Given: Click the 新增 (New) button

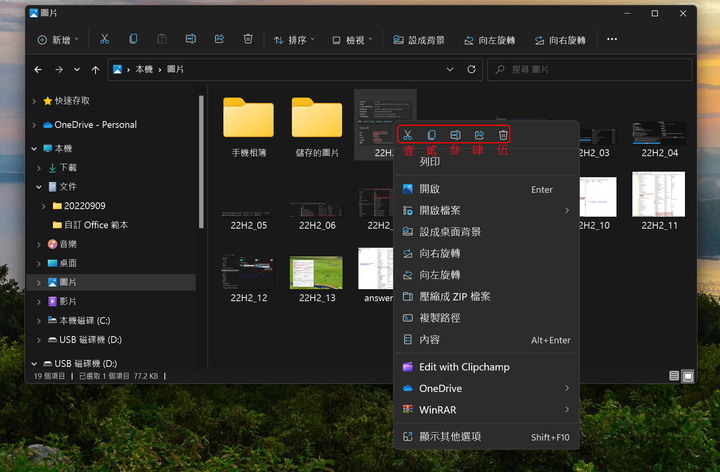Looking at the screenshot, I should [58, 40].
